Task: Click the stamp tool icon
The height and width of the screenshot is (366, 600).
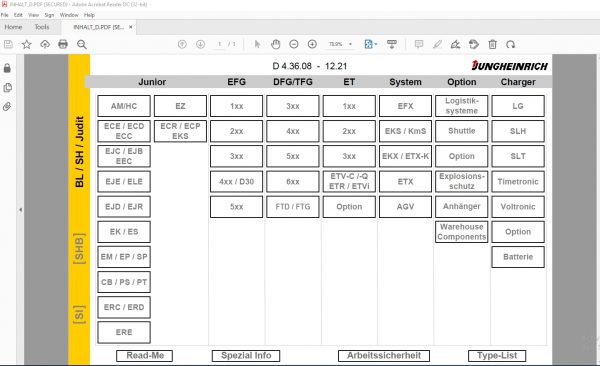Action: (x=474, y=44)
